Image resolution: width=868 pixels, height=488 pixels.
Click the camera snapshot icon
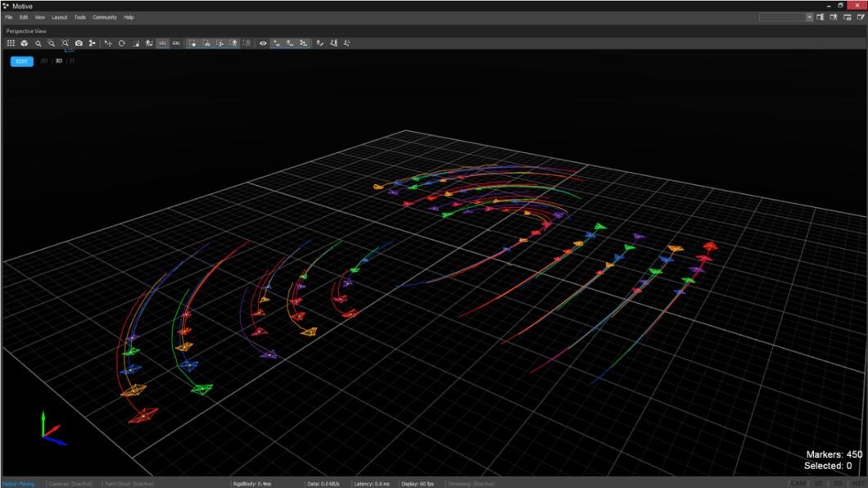pyautogui.click(x=79, y=43)
